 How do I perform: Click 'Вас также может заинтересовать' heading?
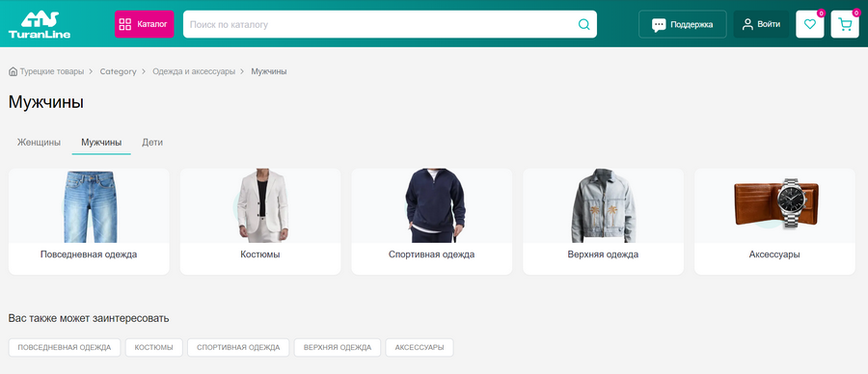click(x=89, y=319)
